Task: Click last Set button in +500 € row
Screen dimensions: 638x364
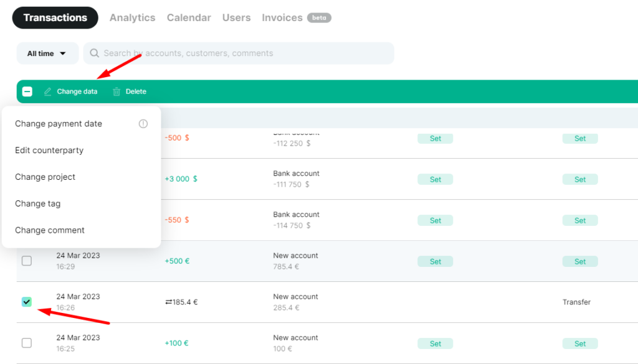Action: (580, 261)
